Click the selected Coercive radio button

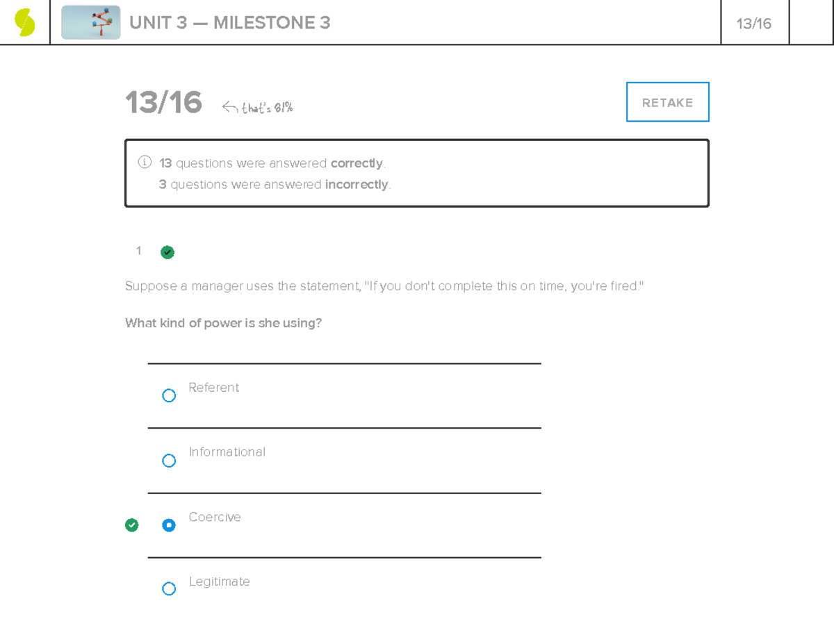click(169, 525)
